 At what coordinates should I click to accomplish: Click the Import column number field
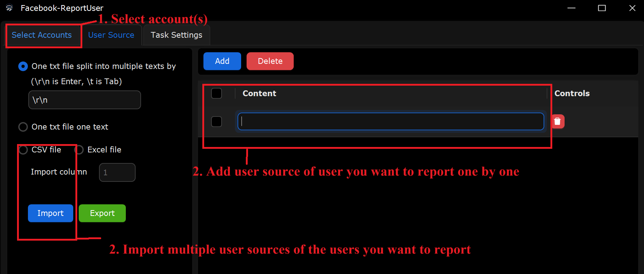click(x=117, y=172)
